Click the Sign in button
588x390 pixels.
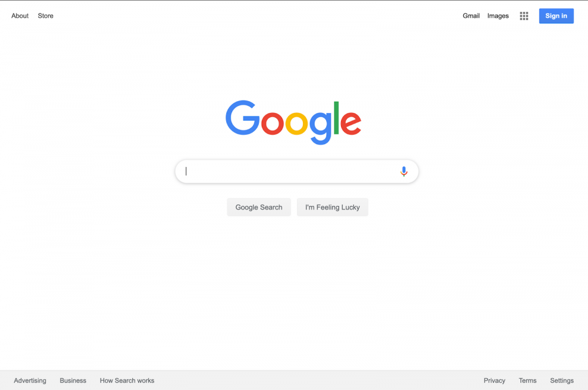coord(556,16)
